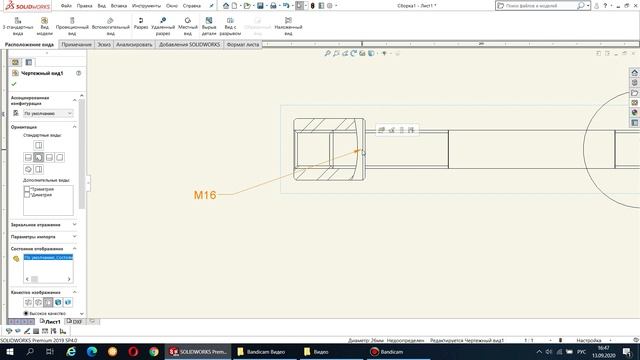
Task: Open Chrome from the taskbar
Action: coord(153,351)
